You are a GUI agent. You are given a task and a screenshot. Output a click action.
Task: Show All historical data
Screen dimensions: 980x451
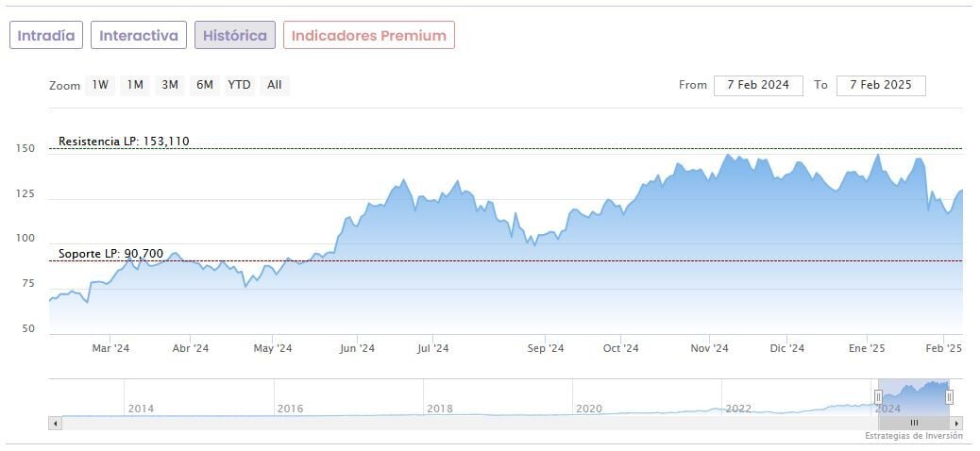(274, 85)
